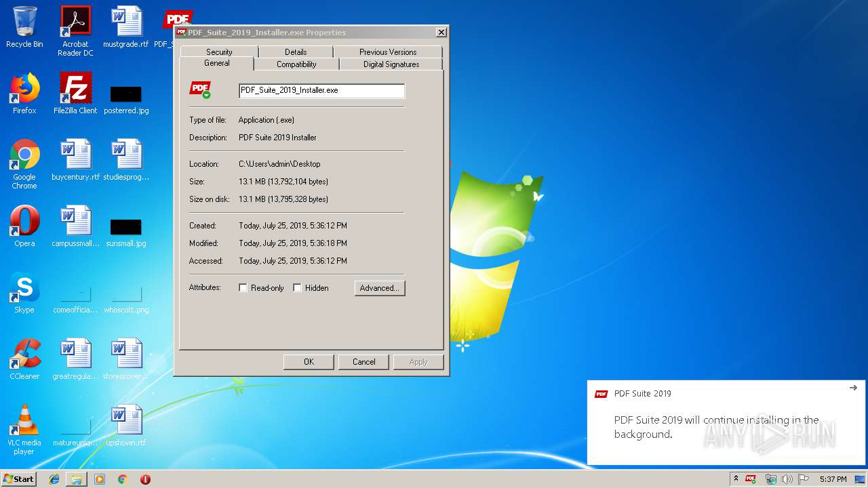Viewport: 868px width, 488px height.
Task: Select comeofficia... file icon
Action: 75,298
